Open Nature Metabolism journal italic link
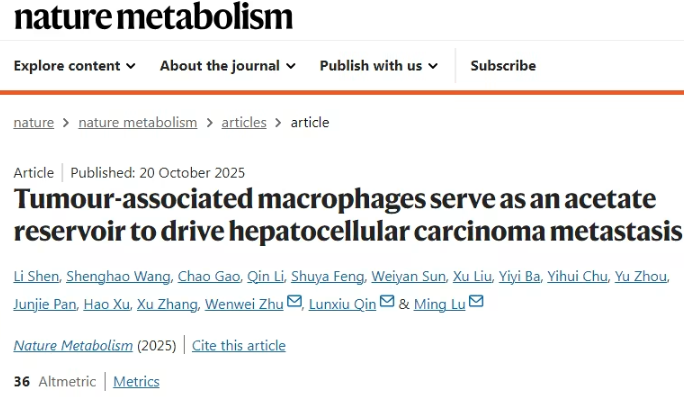Image resolution: width=684 pixels, height=400 pixels. tap(73, 345)
